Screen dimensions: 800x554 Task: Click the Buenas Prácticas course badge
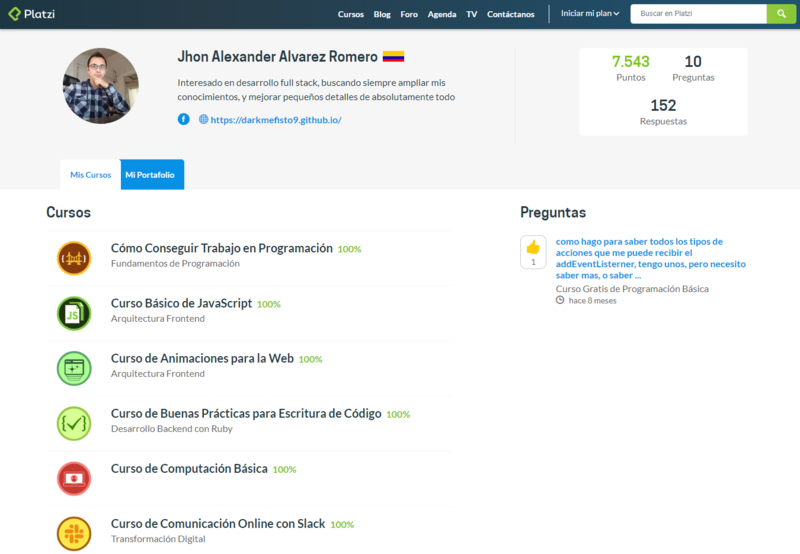pos(74,423)
